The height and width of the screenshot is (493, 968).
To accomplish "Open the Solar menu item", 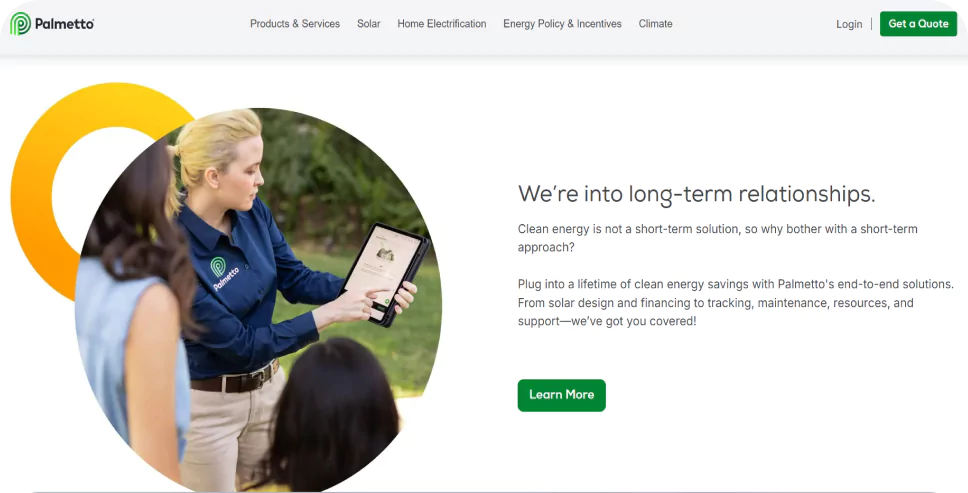I will point(369,24).
